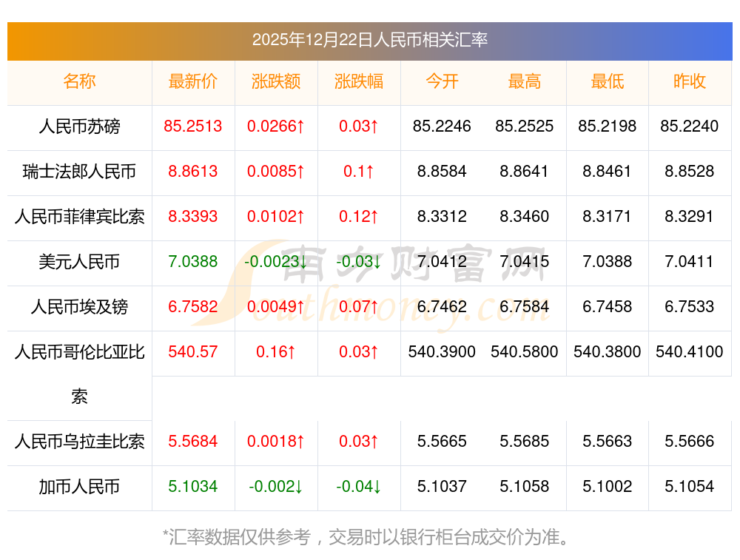Screen dimensions: 740x560
Task: Click lowest value 540.3800
Action: coord(608,351)
